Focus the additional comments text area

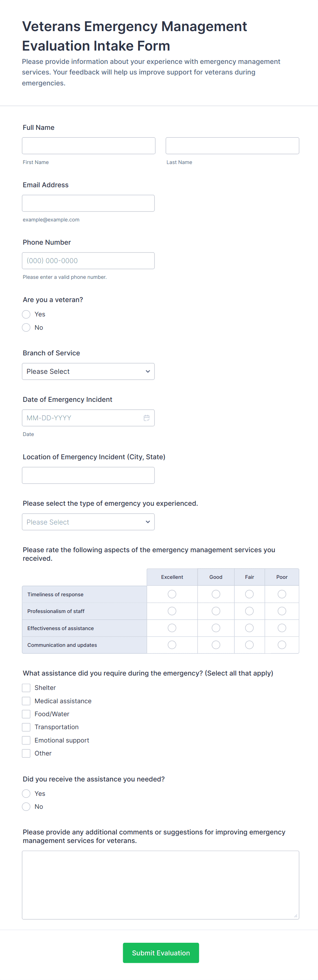pos(160,885)
